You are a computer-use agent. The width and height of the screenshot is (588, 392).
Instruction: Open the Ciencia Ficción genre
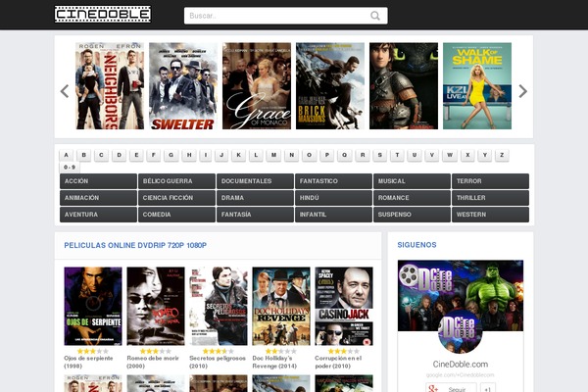[176, 198]
